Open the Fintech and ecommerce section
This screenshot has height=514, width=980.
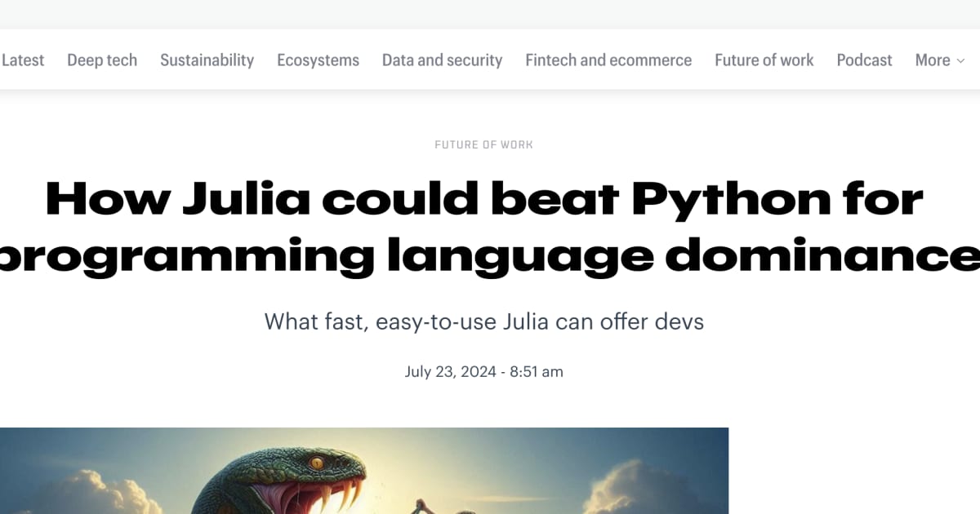click(608, 60)
